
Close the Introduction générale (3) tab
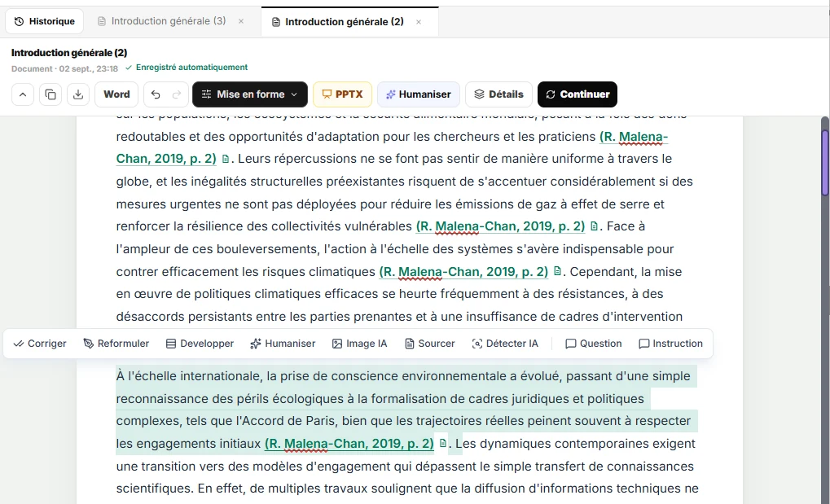point(241,22)
